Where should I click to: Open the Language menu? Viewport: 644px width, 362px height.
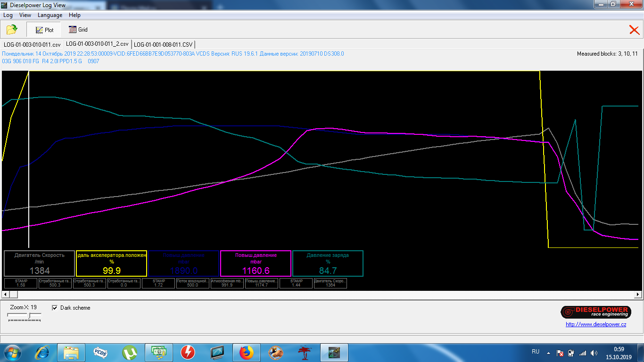coord(50,15)
